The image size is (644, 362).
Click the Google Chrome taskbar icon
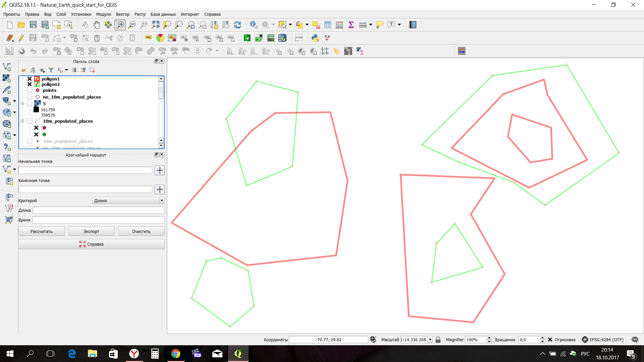pyautogui.click(x=175, y=354)
